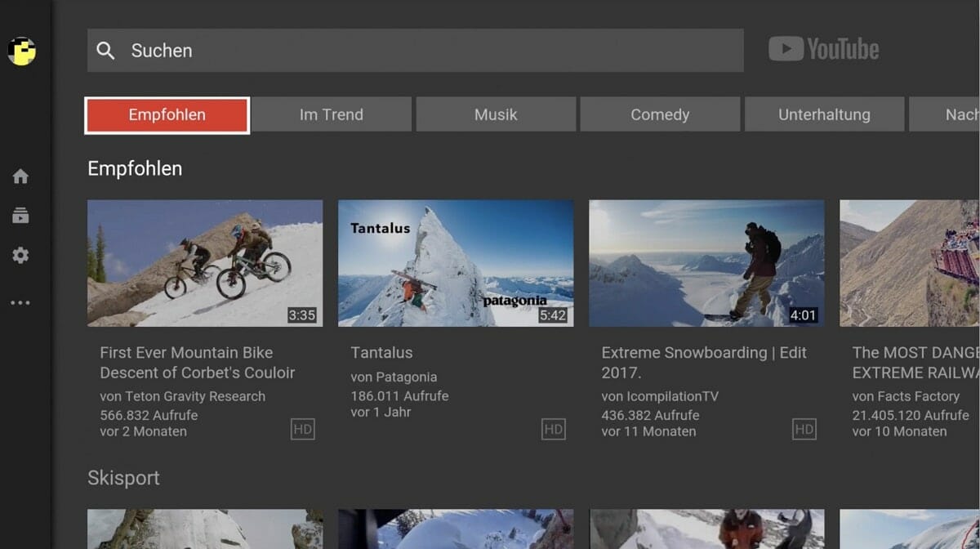Switch to the Im Trend tab
The height and width of the screenshot is (549, 980).
pyautogui.click(x=332, y=115)
